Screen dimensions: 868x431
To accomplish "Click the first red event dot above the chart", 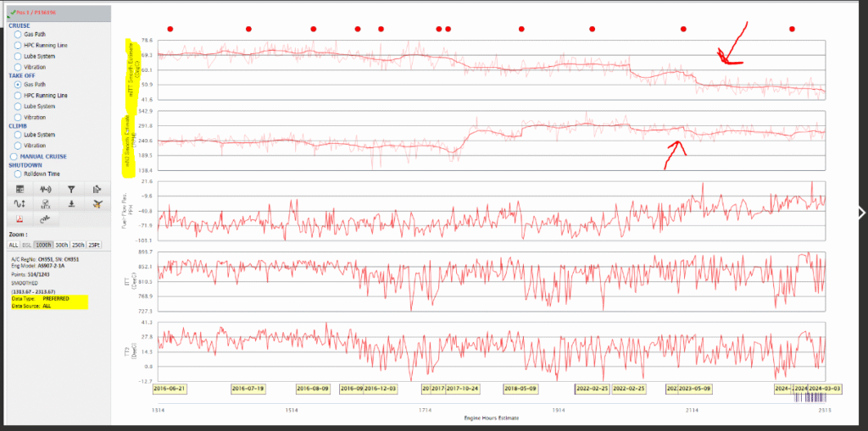I will 170,29.
